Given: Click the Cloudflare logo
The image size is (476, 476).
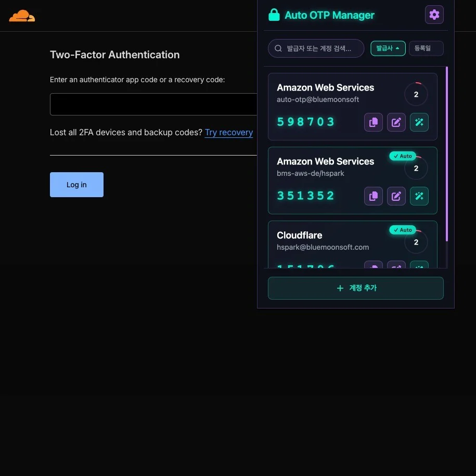Looking at the screenshot, I should tap(22, 16).
